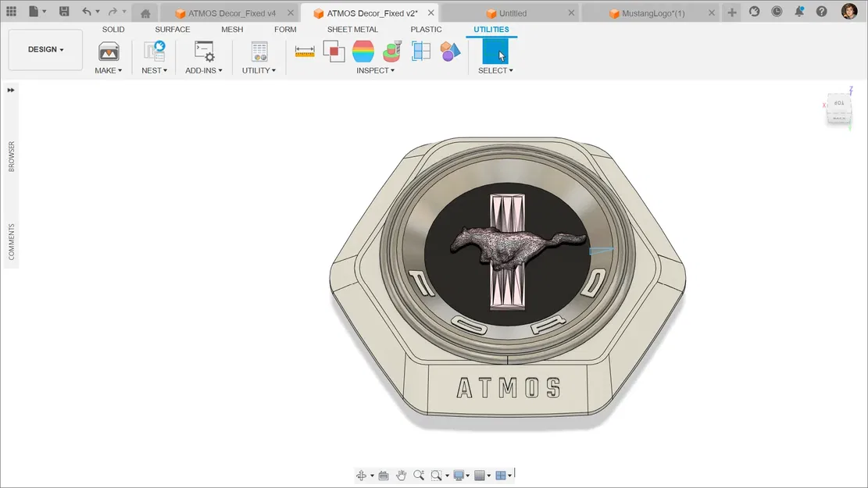This screenshot has width=868, height=488.
Task: Activate the Pan tool in navigation bar
Action: coord(401,475)
